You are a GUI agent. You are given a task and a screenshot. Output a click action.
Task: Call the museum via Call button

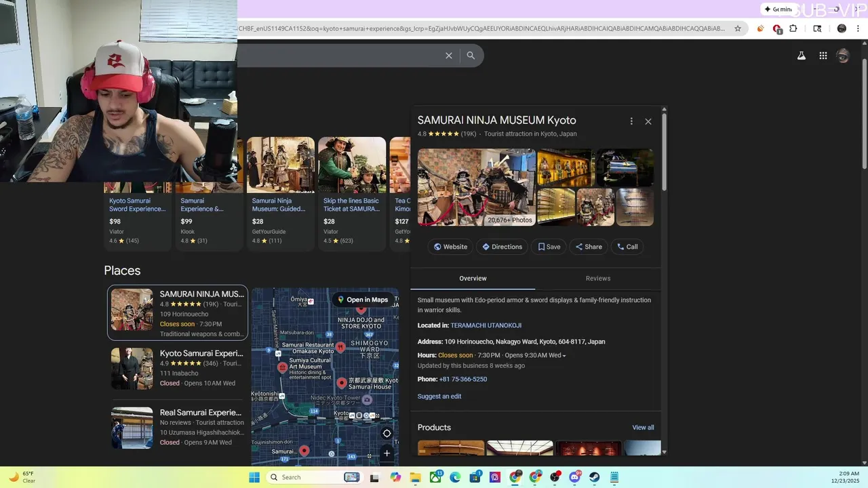click(627, 247)
